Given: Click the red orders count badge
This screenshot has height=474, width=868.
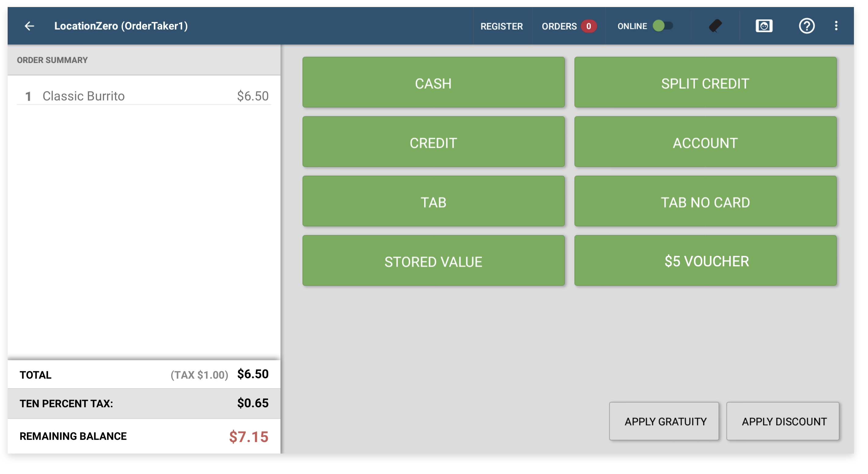Looking at the screenshot, I should pos(588,26).
